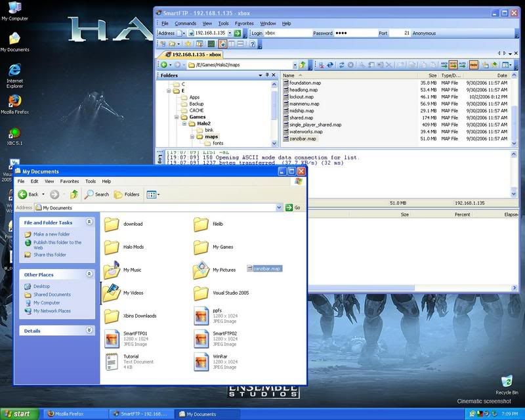525x420 pixels.
Task: Click the Up folder icon in Explorer
Action: (74, 194)
